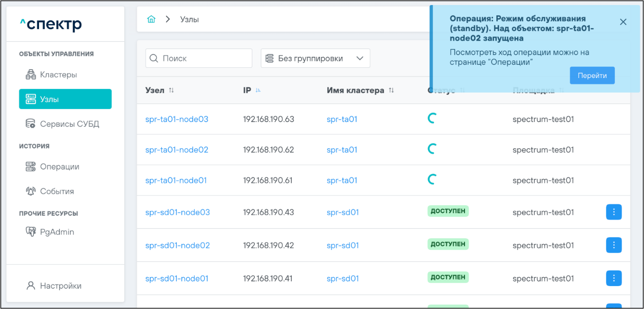
Task: Go to the Операции history page
Action: [59, 167]
